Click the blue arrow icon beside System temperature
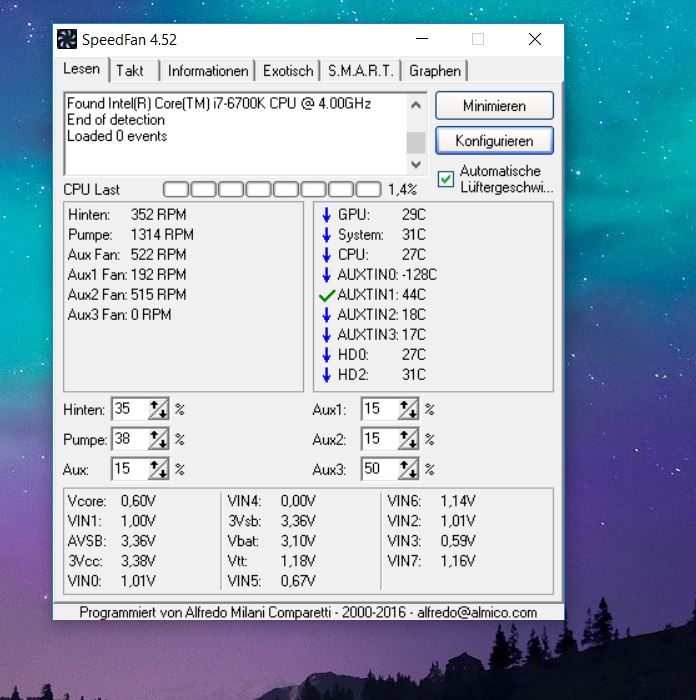The width and height of the screenshot is (696, 700). tap(326, 235)
